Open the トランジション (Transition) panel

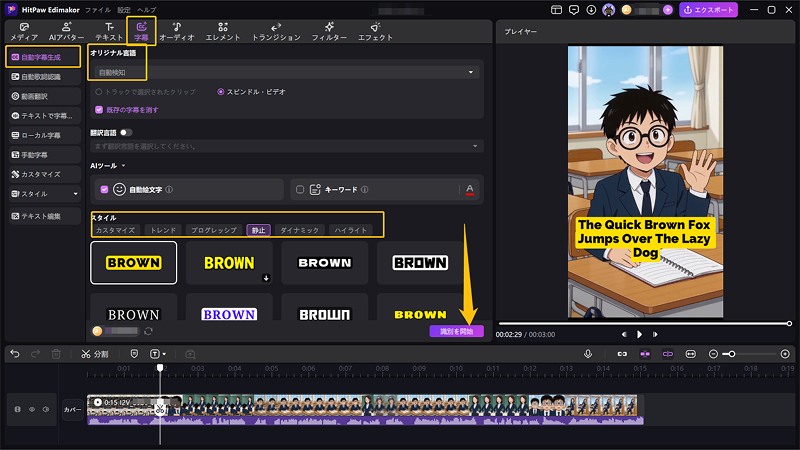coord(277,31)
